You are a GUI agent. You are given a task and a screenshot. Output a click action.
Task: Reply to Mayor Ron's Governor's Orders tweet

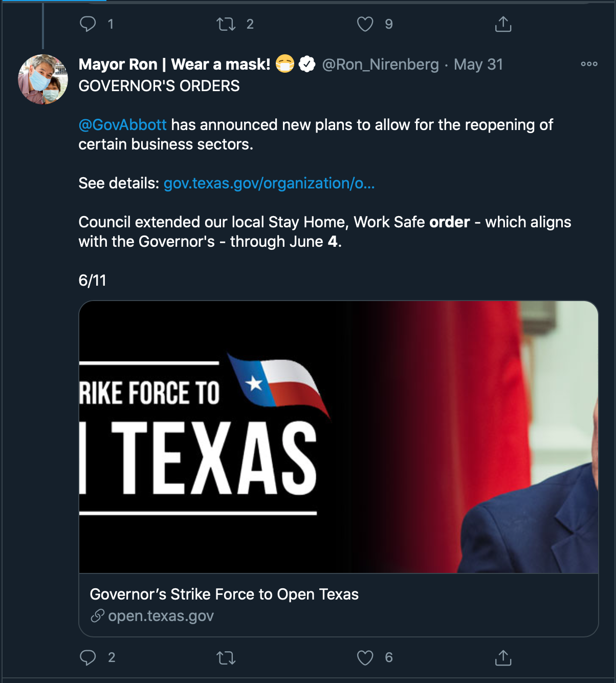click(88, 657)
